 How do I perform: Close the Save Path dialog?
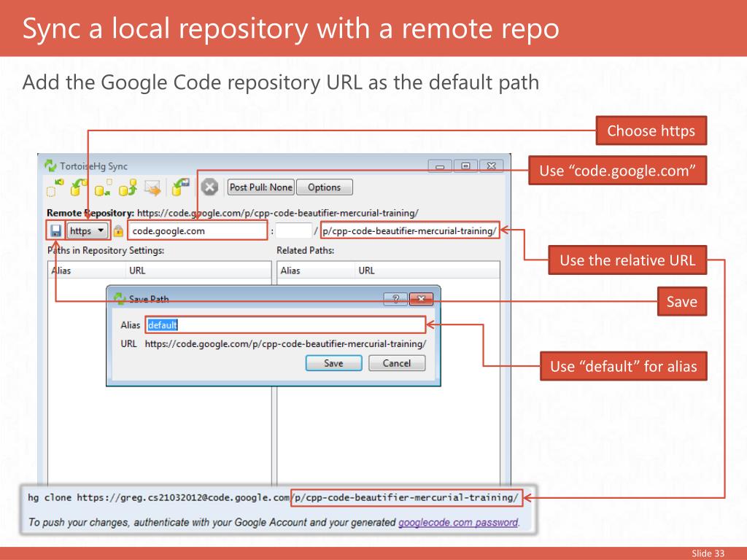[421, 298]
